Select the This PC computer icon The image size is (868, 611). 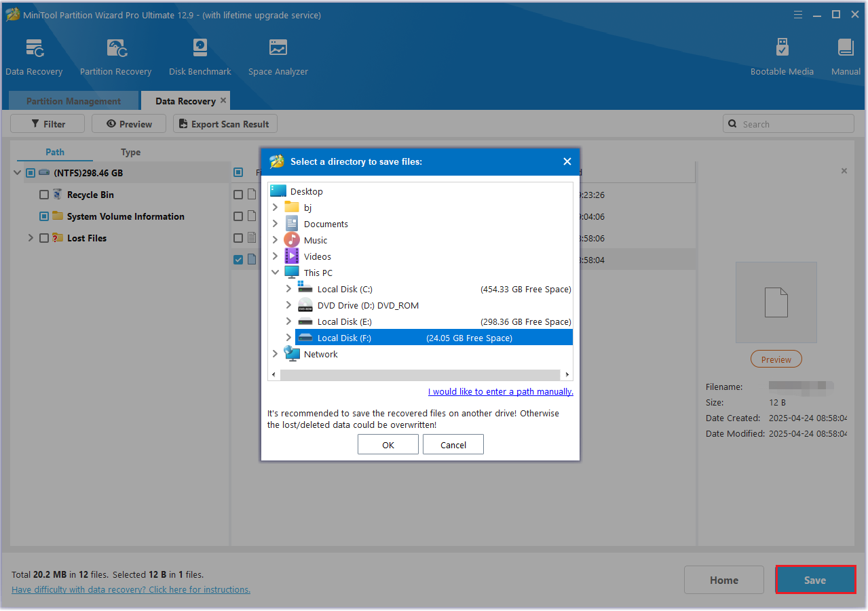tap(292, 273)
